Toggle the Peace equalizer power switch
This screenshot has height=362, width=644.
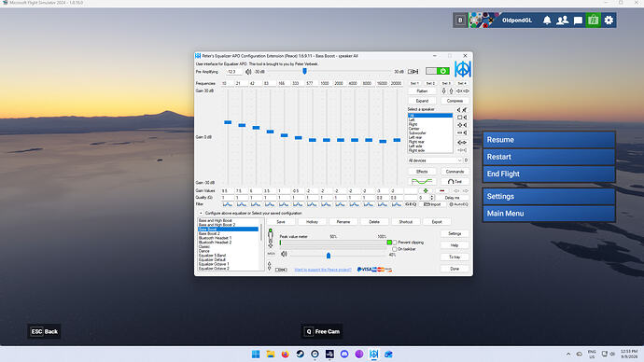[438, 71]
